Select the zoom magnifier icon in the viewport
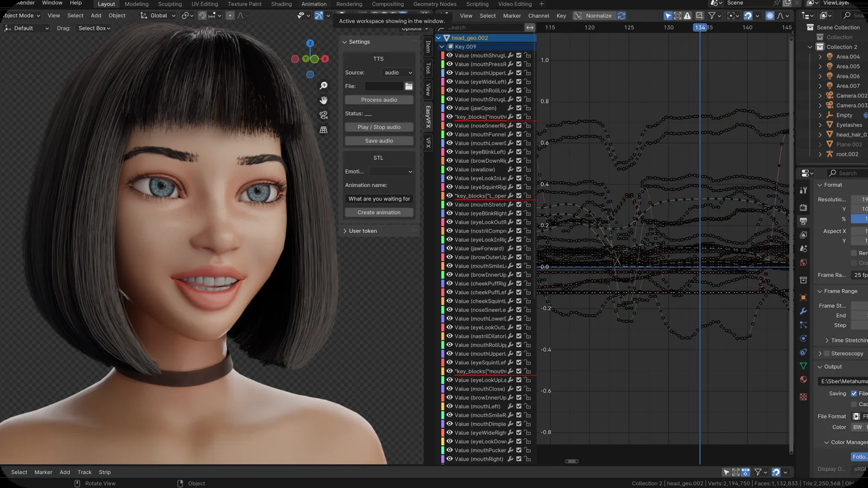The width and height of the screenshot is (868, 488). click(323, 85)
